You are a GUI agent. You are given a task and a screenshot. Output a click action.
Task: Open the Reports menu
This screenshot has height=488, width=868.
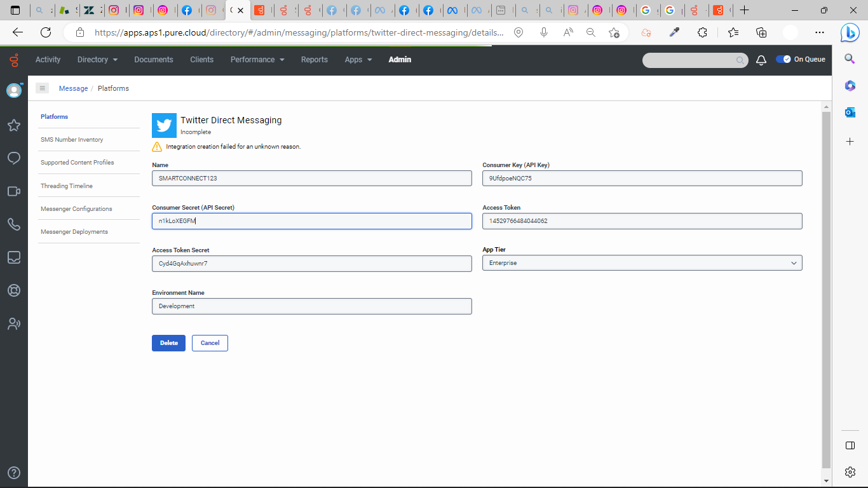[315, 60]
